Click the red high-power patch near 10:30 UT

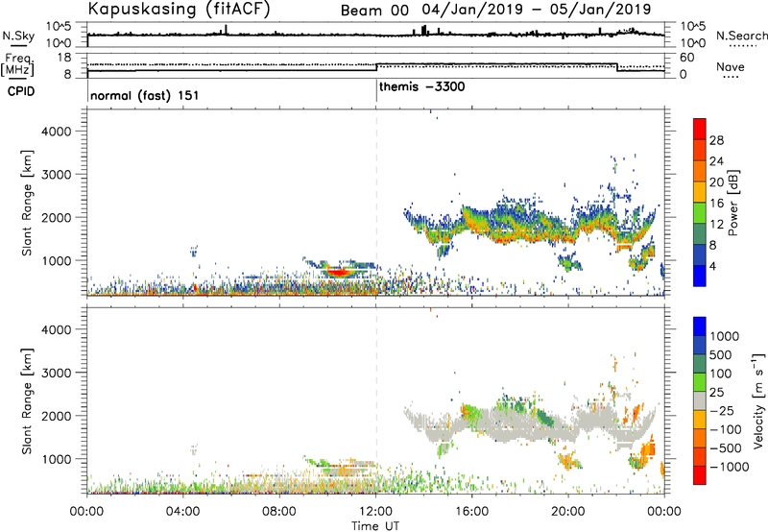point(340,273)
